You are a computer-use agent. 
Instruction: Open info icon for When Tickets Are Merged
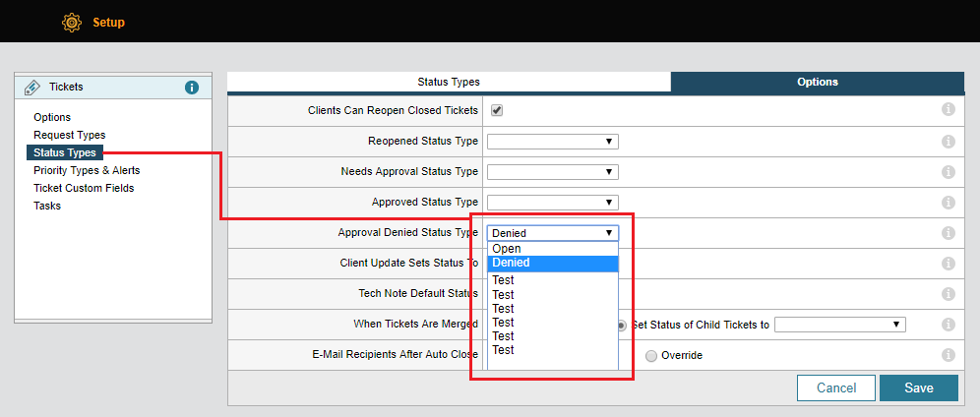(x=949, y=325)
